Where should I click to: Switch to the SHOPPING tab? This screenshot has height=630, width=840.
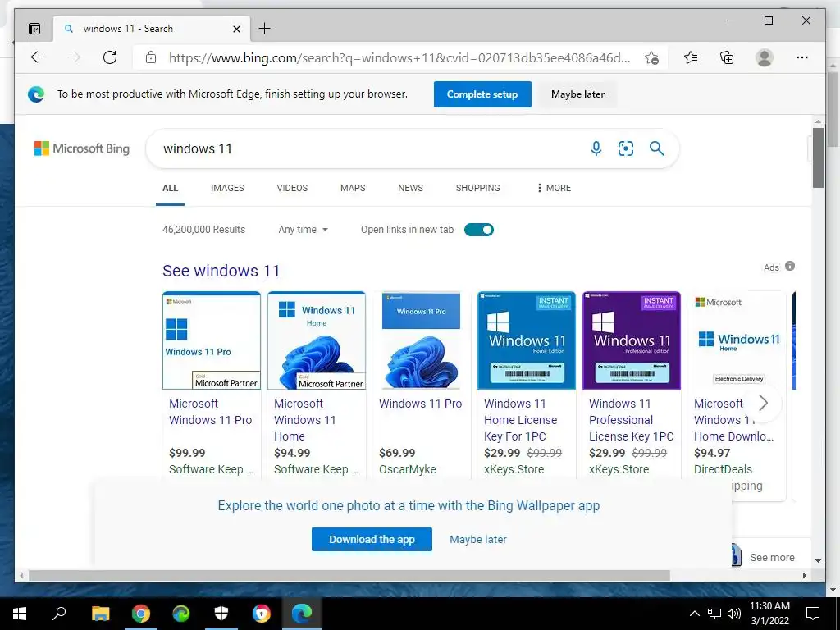(478, 188)
